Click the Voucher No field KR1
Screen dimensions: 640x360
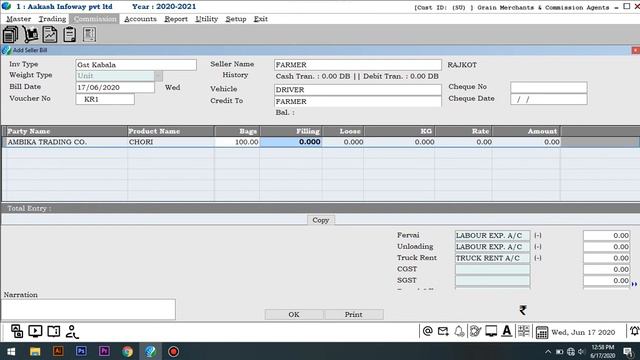pyautogui.click(x=105, y=99)
